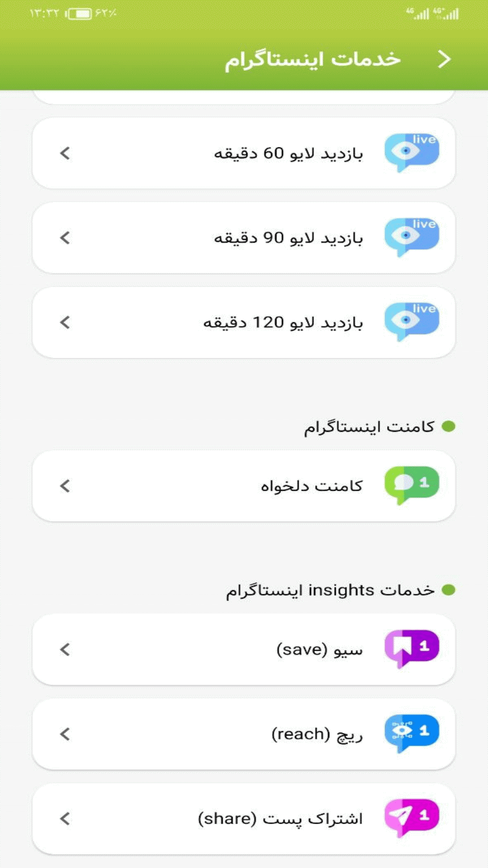The image size is (488, 868).
Task: Select 'بازدید لایو 120 دقیقه' service
Action: tap(282, 323)
